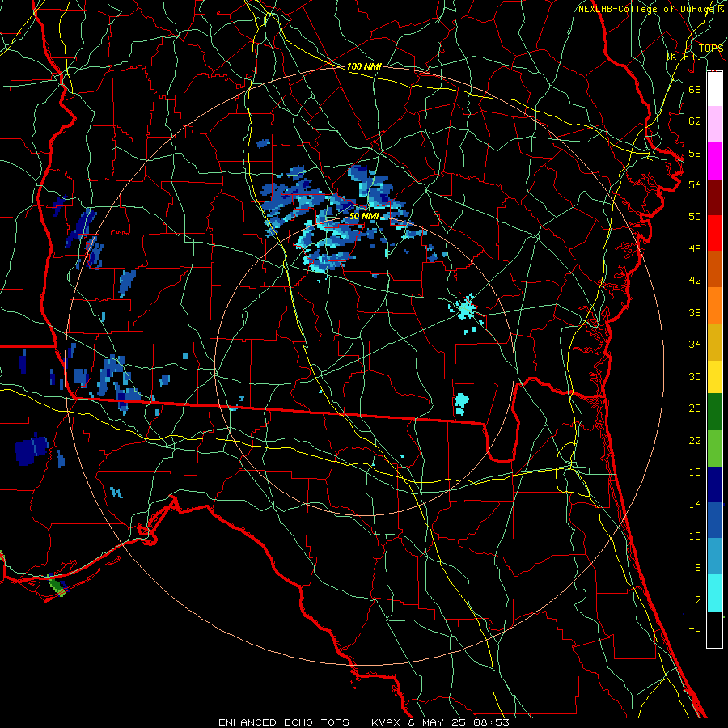Click the '10' legend value
Screen dimensions: 728x728
click(695, 536)
